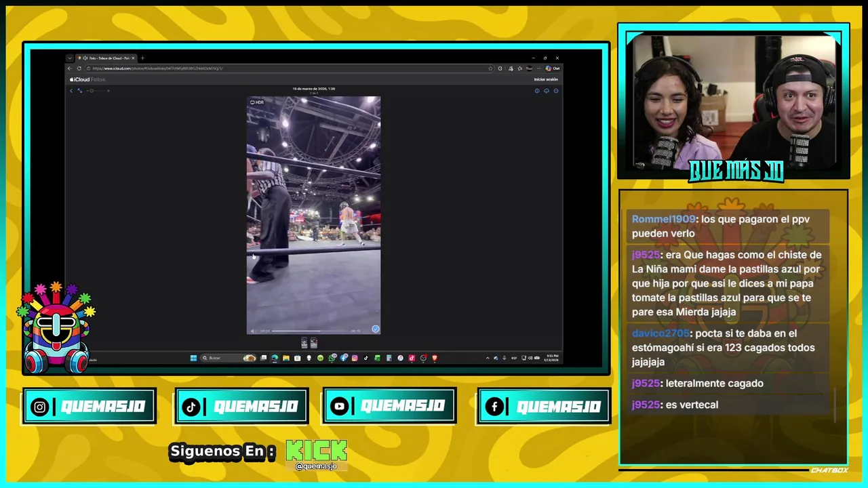The height and width of the screenshot is (488, 868).
Task: Click the expand fullscreen arrows icon in iCloud
Action: [80, 91]
